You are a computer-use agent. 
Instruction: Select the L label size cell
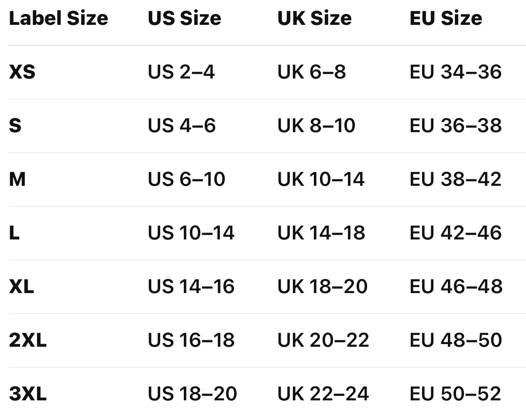click(14, 233)
